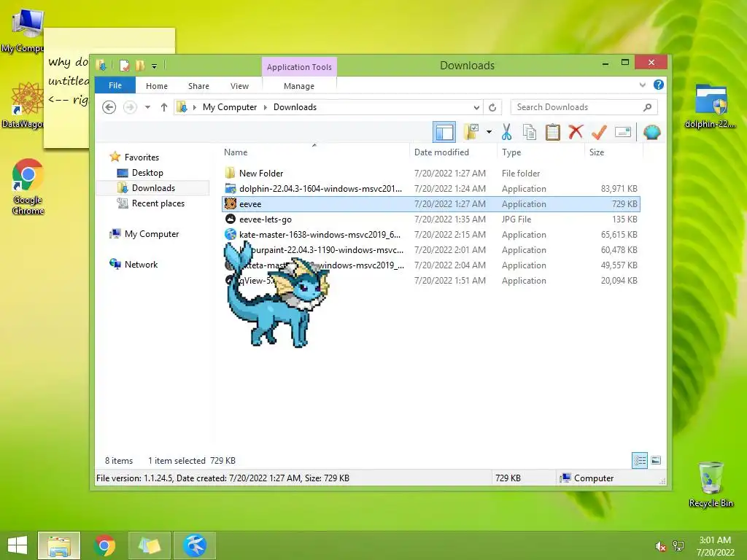Open the Manage ribbon tab
Viewport: 747px width, 560px height.
298,86
